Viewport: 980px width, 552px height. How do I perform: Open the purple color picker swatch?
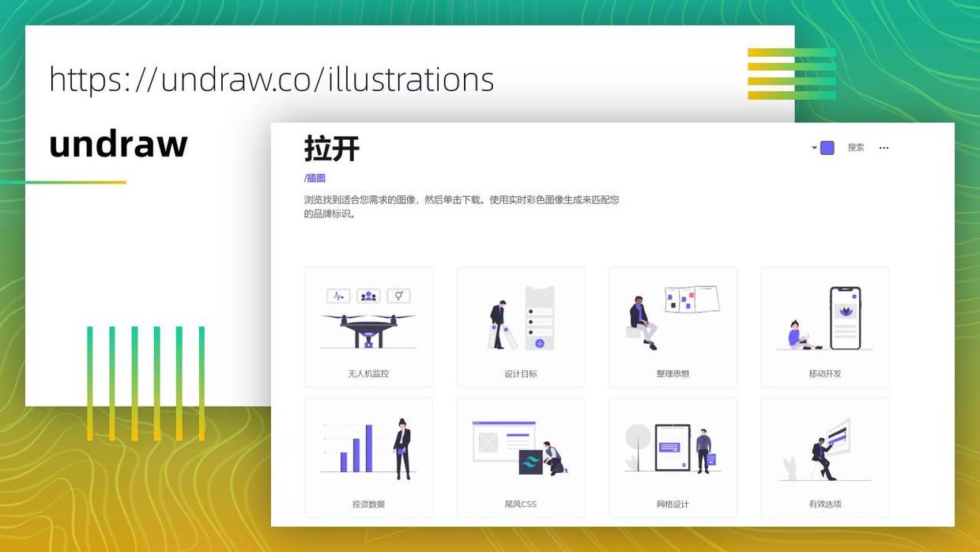[827, 148]
